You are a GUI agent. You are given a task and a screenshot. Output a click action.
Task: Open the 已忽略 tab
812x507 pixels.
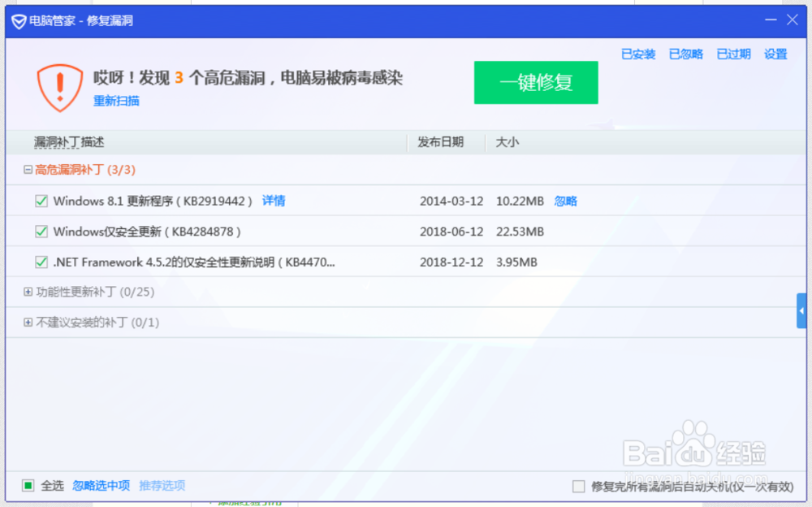(685, 54)
